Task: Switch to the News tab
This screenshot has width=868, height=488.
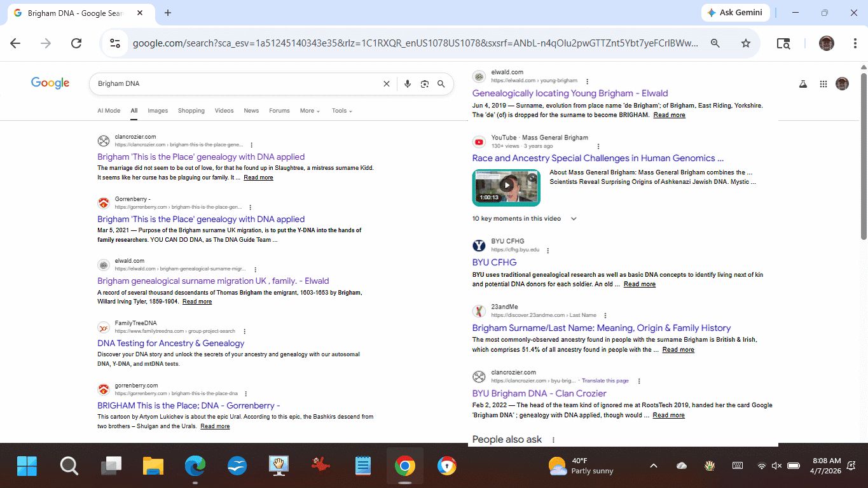Action: tap(251, 111)
